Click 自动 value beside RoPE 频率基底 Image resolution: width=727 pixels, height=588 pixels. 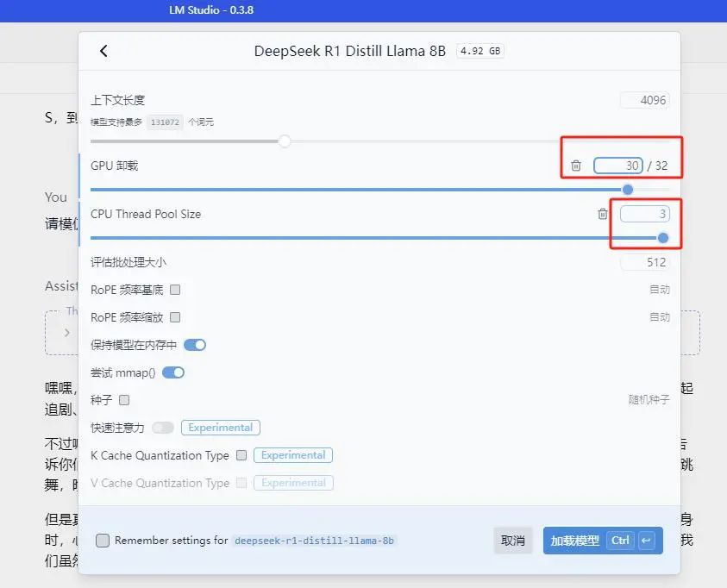tap(660, 290)
